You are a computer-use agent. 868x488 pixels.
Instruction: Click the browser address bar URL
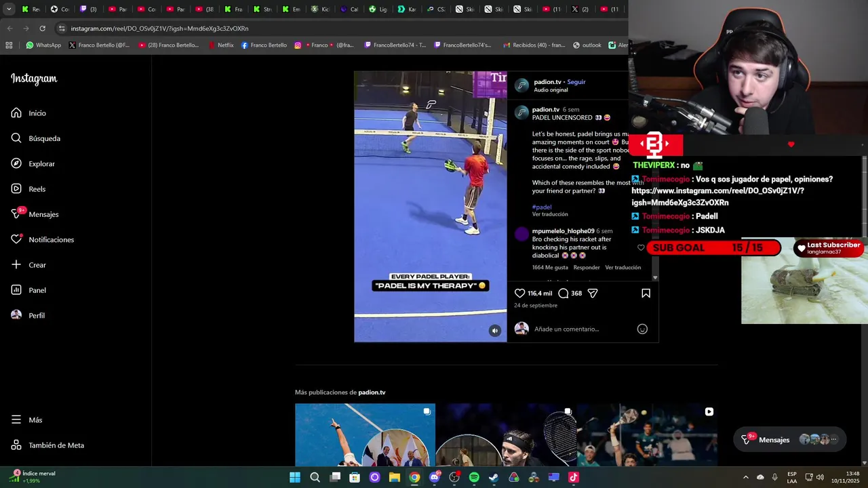[159, 28]
